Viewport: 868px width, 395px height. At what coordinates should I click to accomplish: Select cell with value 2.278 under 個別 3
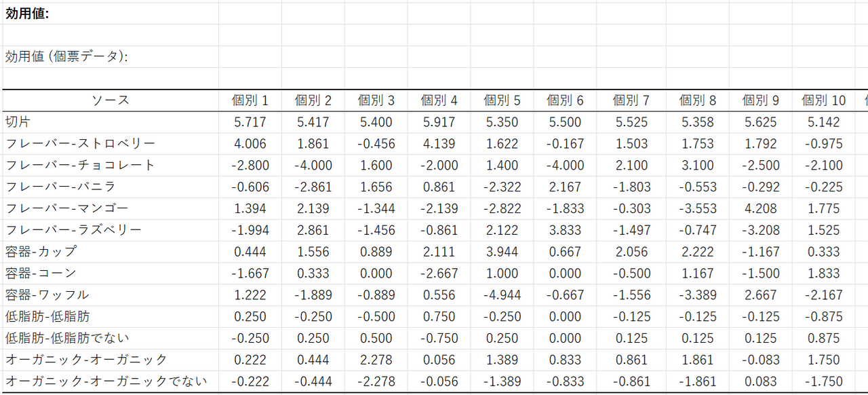point(376,360)
